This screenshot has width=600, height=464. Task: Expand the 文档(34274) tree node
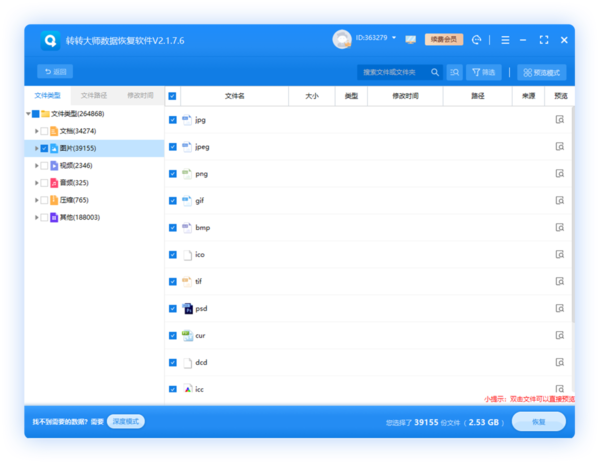36,131
